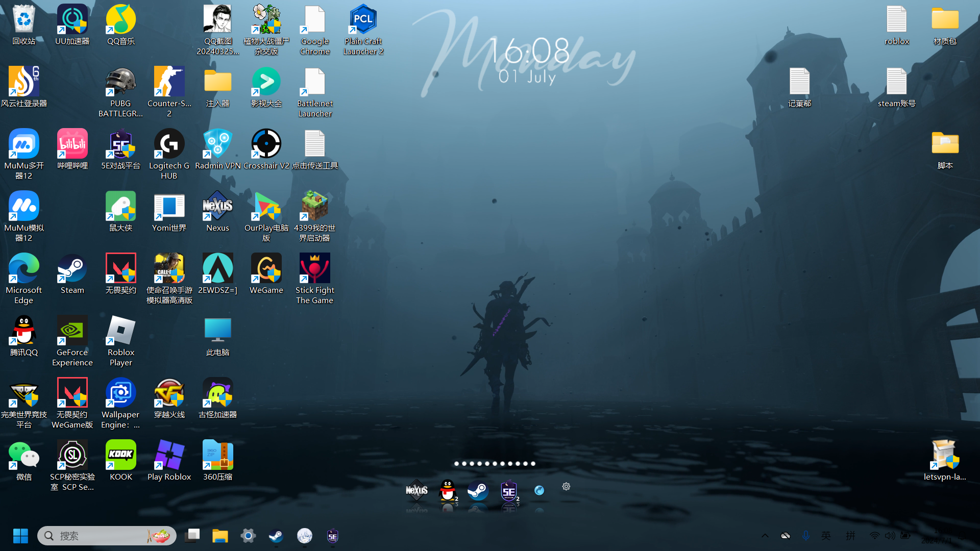980x551 pixels.
Task: Select the 无畏契约 desktop shortcut
Action: [121, 274]
